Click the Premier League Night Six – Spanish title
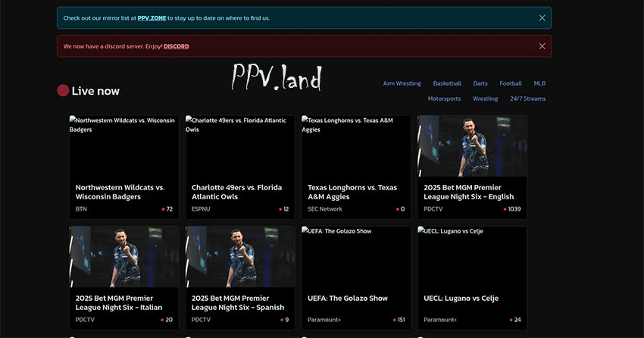The image size is (644, 338). (238, 302)
